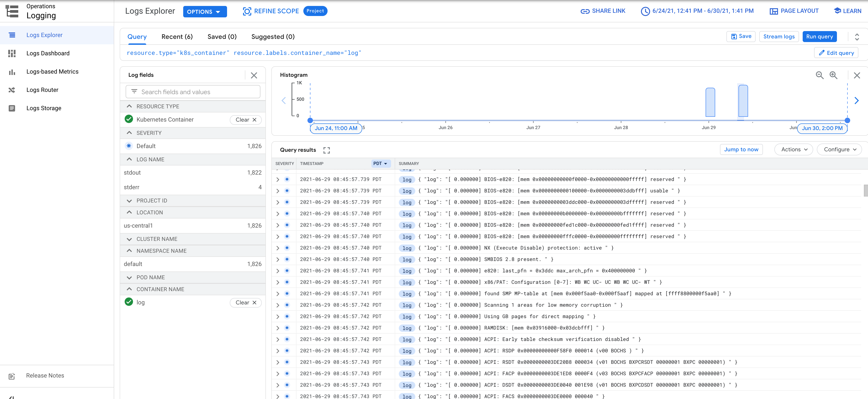Click the Refine Scope icon
The image size is (868, 399).
pyautogui.click(x=247, y=11)
